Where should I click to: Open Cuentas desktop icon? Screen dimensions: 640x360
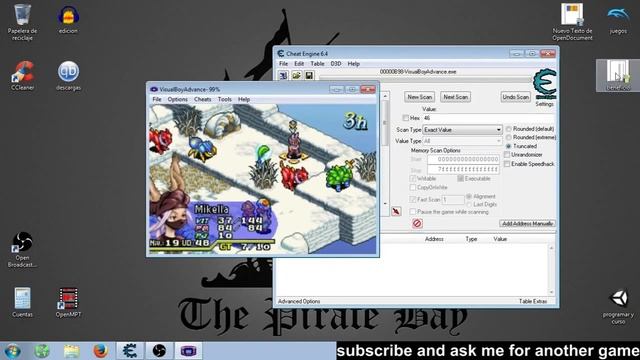(x=22, y=302)
